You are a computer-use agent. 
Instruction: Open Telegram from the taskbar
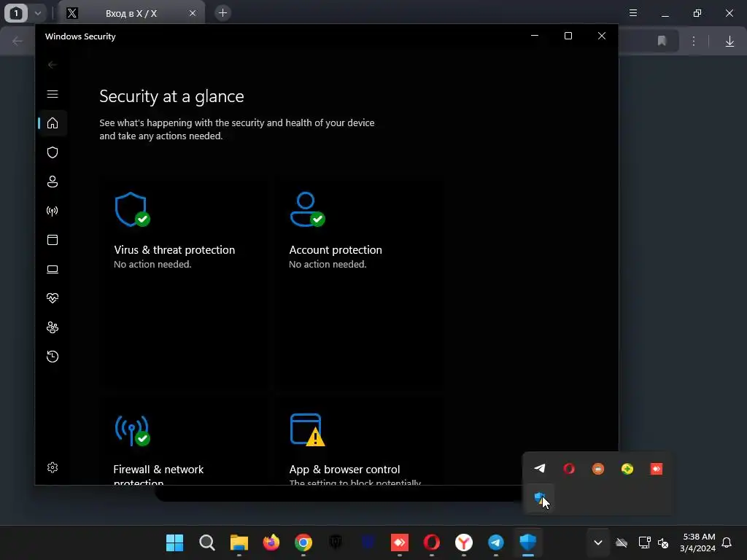(496, 542)
